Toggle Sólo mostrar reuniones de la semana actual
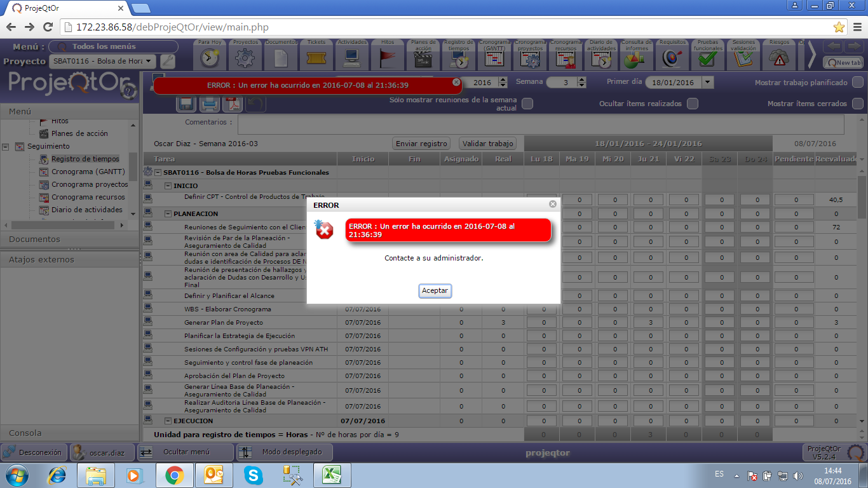Screen dimensions: 868x488 pos(527,104)
